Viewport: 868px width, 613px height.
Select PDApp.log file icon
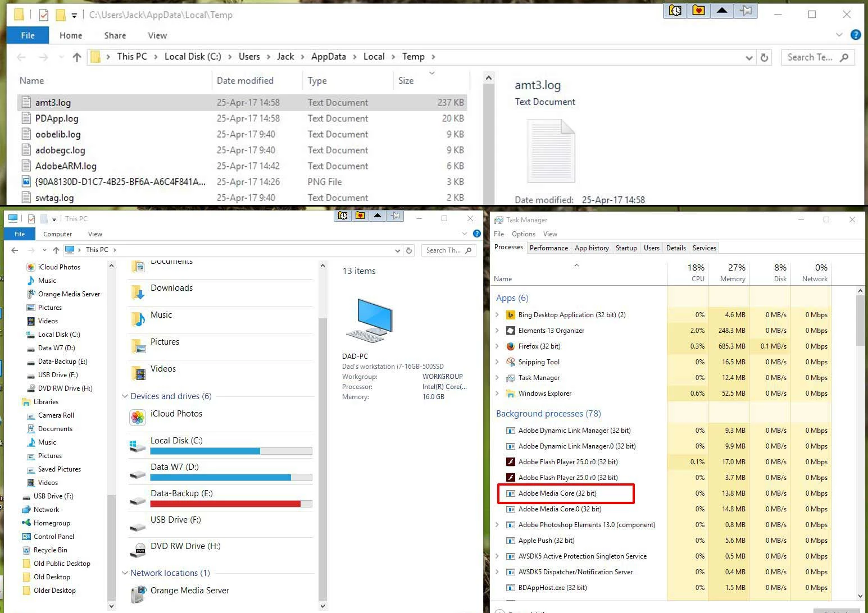coord(26,118)
